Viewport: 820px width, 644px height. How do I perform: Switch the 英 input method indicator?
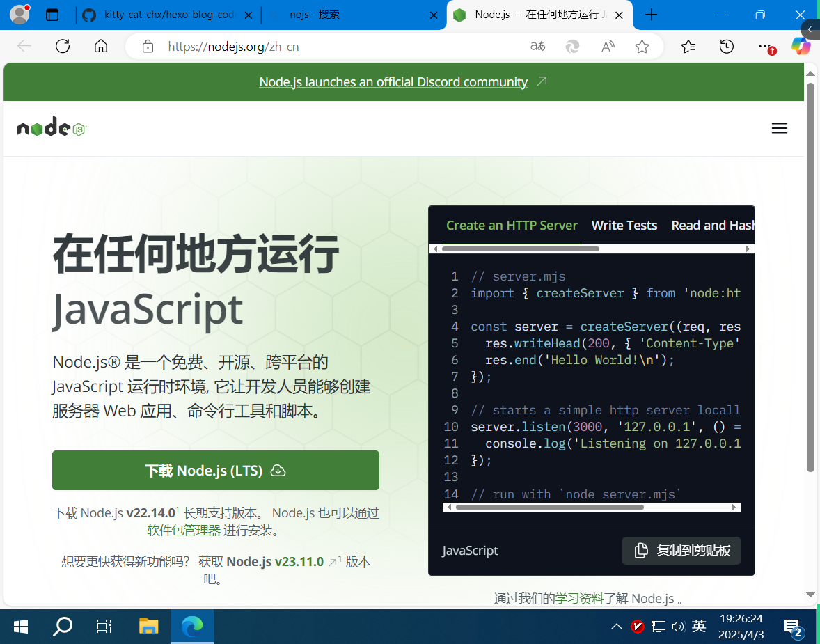[699, 626]
